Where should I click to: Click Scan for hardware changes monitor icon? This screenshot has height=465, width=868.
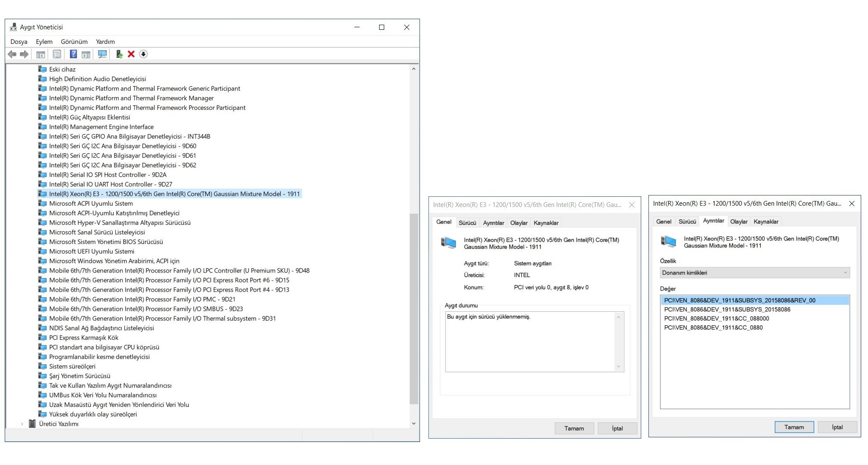pos(102,54)
